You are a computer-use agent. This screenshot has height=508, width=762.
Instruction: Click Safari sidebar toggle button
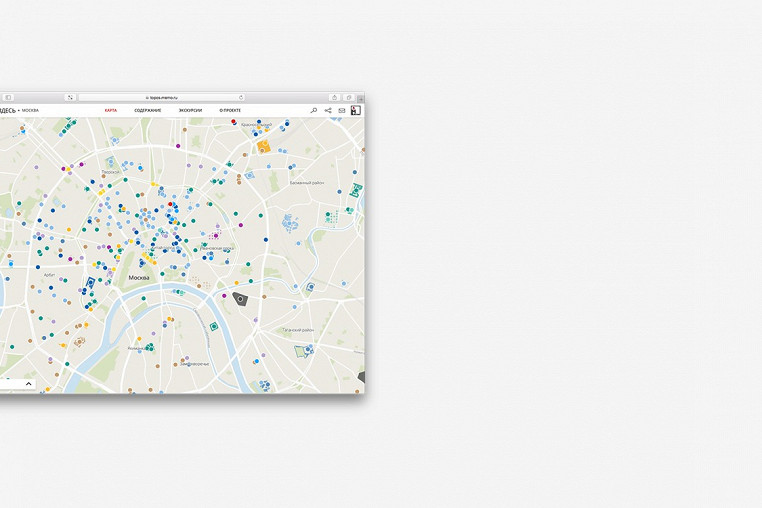[x=8, y=98]
